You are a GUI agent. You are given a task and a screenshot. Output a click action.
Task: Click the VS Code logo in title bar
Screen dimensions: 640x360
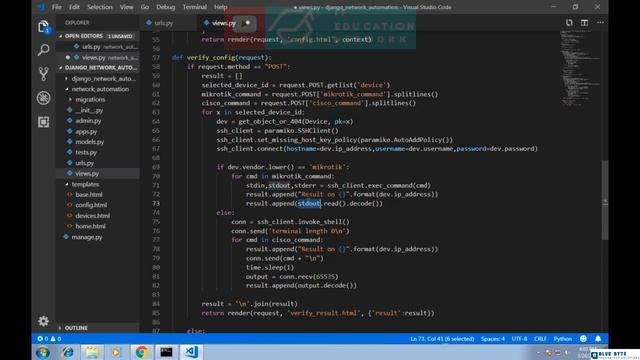pos(40,7)
